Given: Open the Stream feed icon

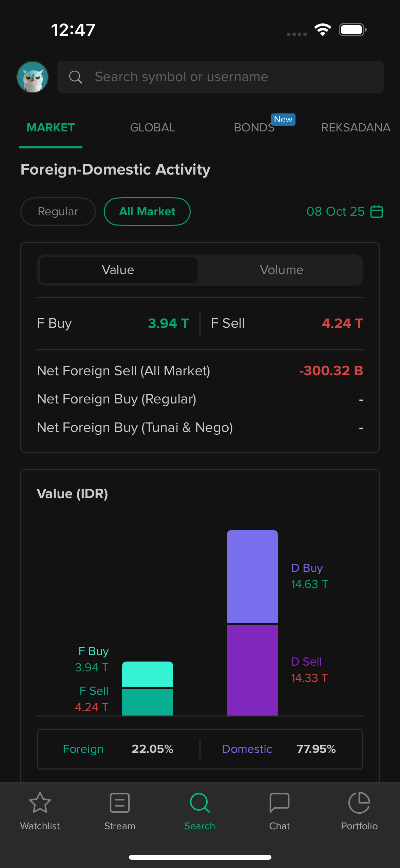Looking at the screenshot, I should tap(119, 803).
